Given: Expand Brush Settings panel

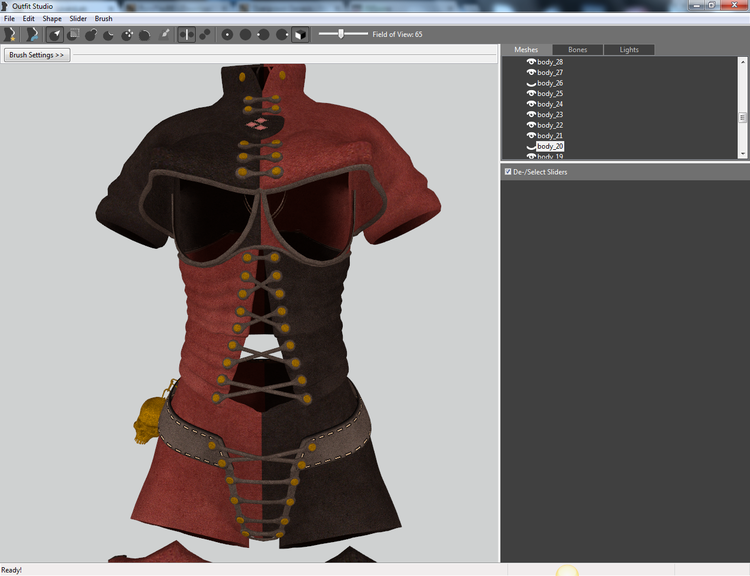Looking at the screenshot, I should (x=37, y=55).
